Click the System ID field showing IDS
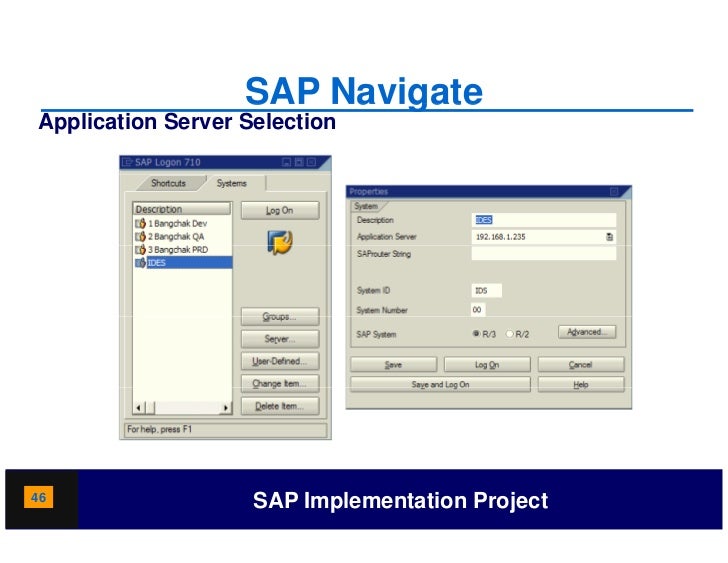Image resolution: width=728 pixels, height=563 pixels. 487,291
